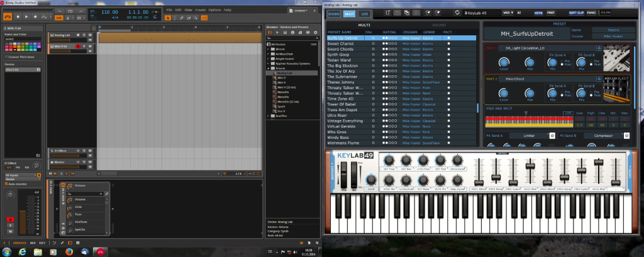This screenshot has width=644, height=257.
Task: Open the Create menu in Bitwig
Action: pos(200,10)
